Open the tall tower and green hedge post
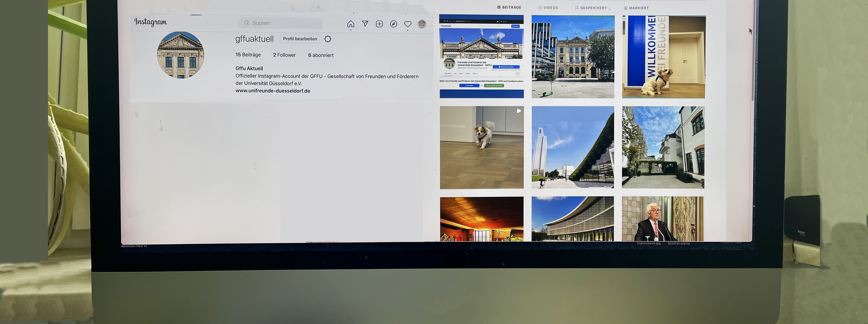Screen dimensions: 868x324 coord(573,147)
